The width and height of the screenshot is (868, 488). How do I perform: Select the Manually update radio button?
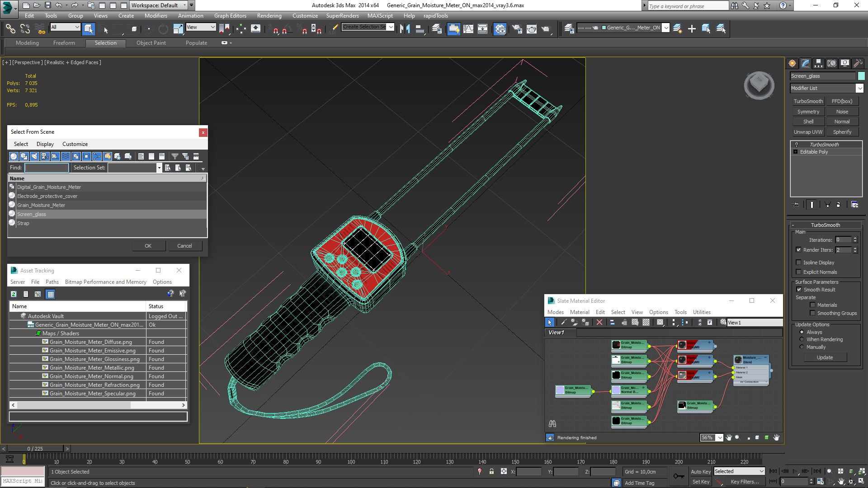pos(802,347)
